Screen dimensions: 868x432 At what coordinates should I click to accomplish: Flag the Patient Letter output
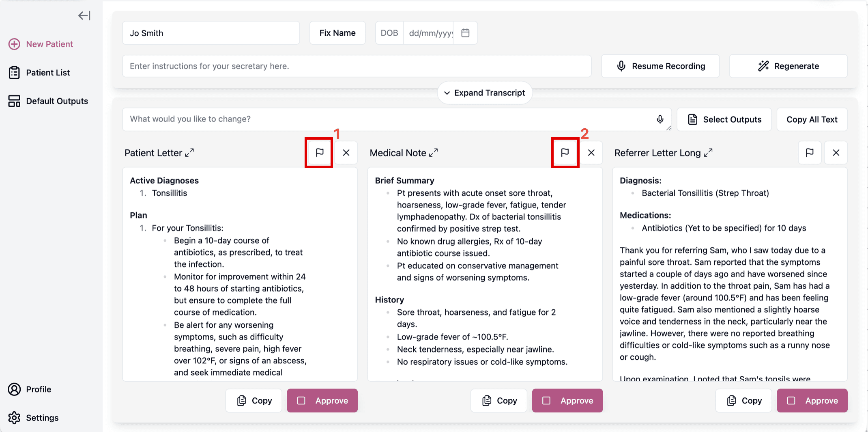point(320,153)
